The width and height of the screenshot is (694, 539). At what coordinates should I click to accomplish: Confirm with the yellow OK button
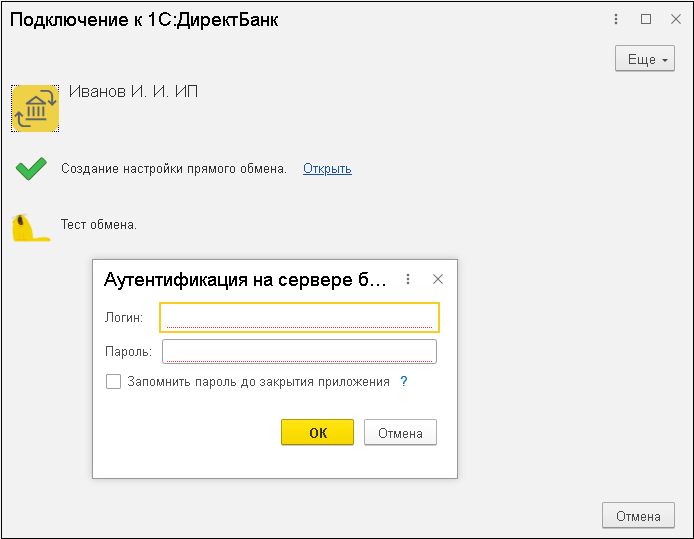point(317,432)
